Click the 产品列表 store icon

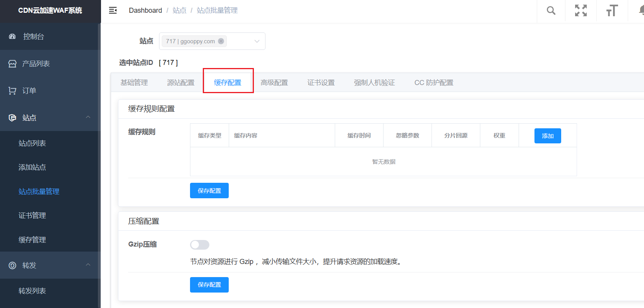(12, 64)
